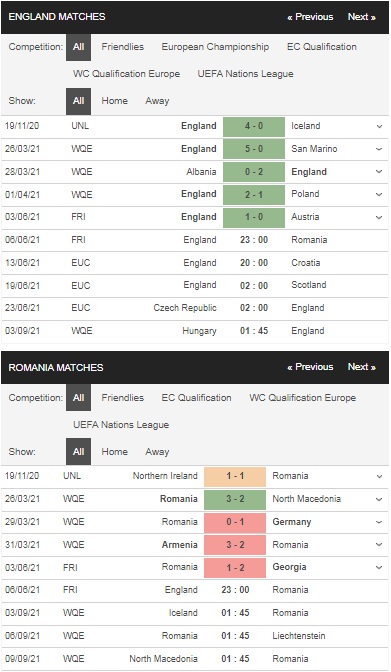Expand England vs Poland row arrow

(x=379, y=195)
